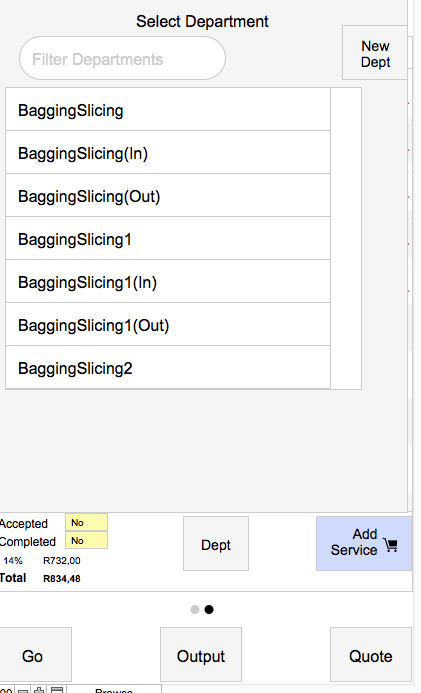Select the second page dot indicator

[x=209, y=609]
